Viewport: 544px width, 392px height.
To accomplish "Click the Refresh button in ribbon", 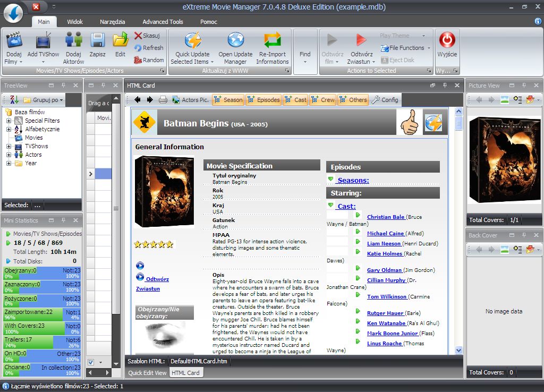I will click(x=149, y=48).
